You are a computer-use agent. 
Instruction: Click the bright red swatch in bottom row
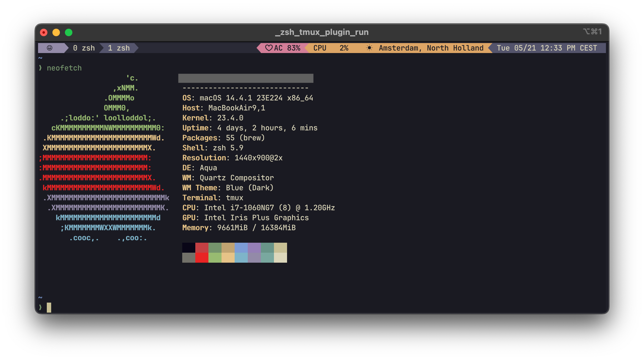(202, 258)
